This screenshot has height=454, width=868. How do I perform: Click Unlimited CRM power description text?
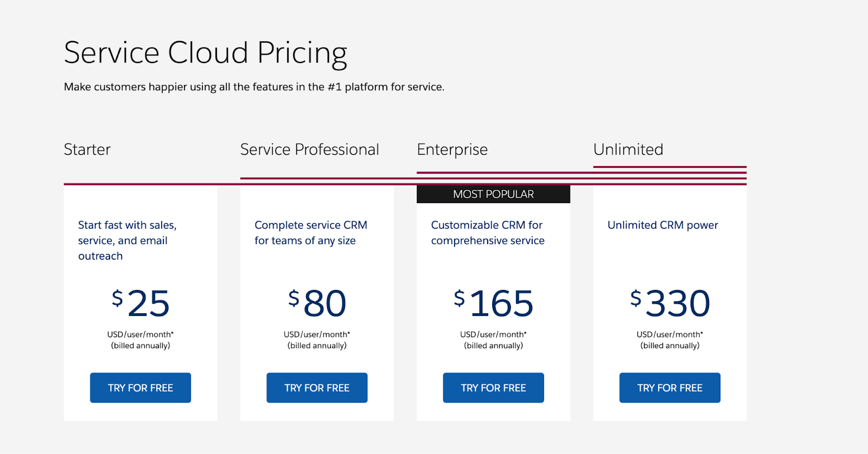pos(662,225)
